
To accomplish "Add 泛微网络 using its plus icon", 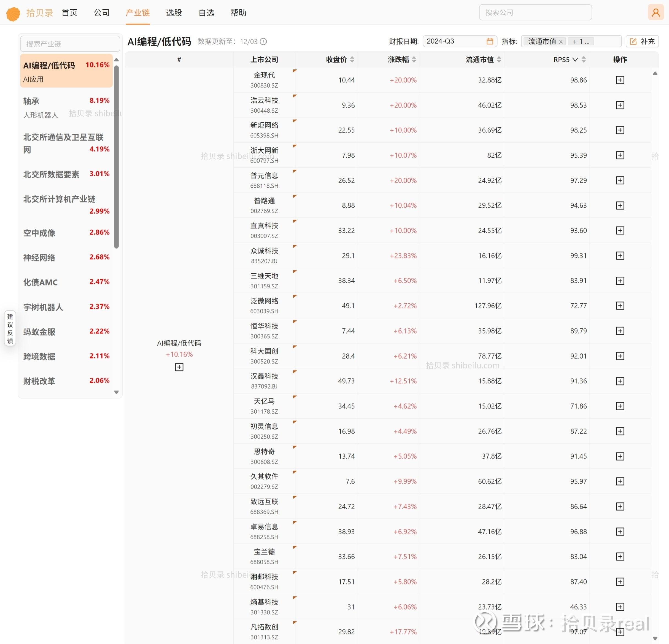I will pyautogui.click(x=620, y=305).
